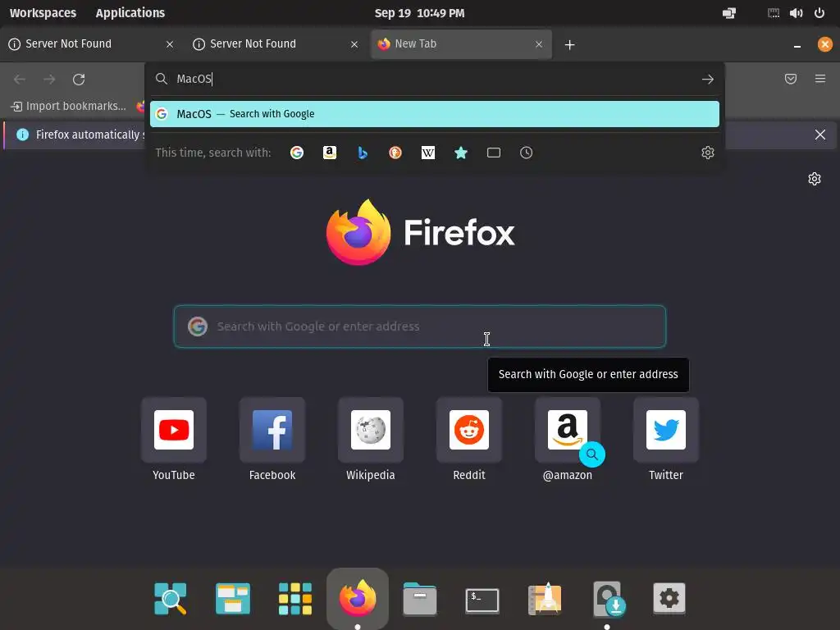Close the first Server Not Found tab
This screenshot has height=630, width=840.
170,44
